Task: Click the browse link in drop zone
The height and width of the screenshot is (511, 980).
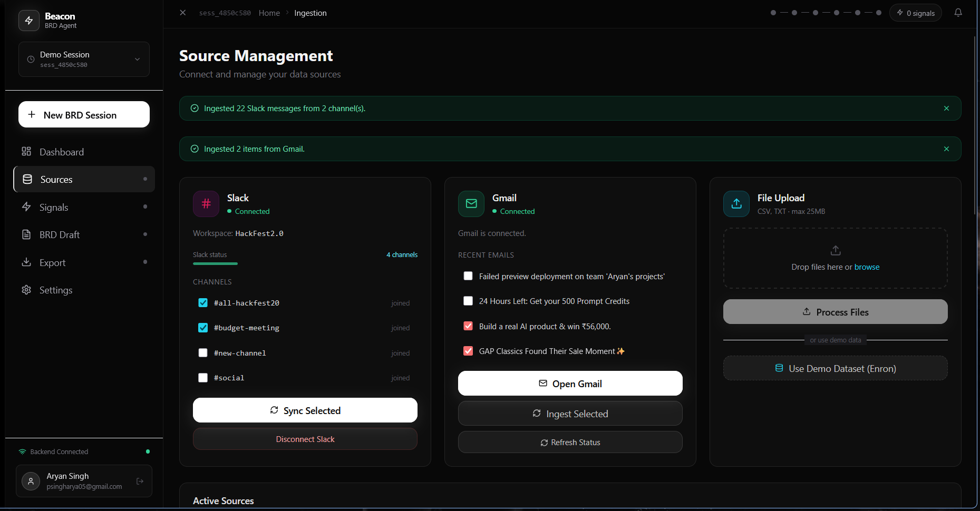Action: coord(867,267)
